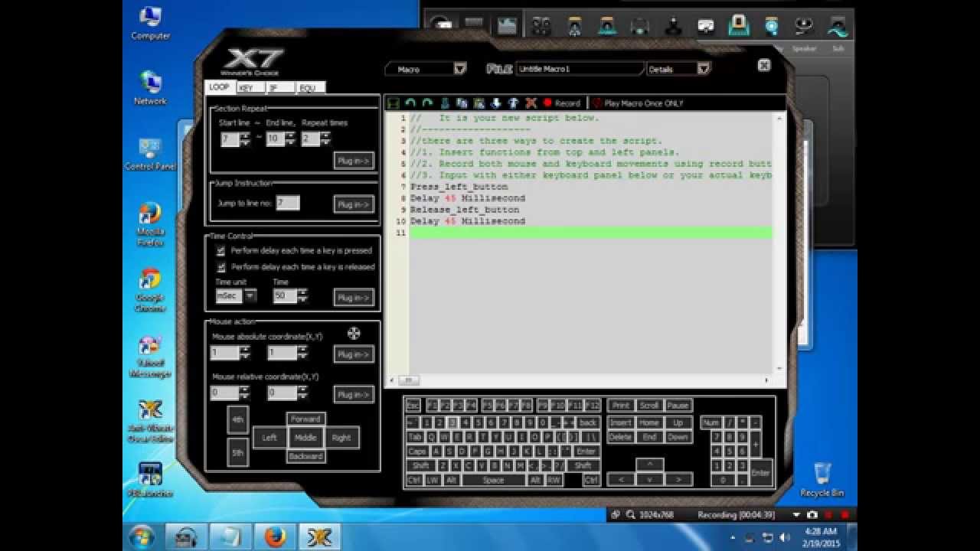Click the Space key on virtual keyboard
The height and width of the screenshot is (551, 980).
(x=494, y=480)
